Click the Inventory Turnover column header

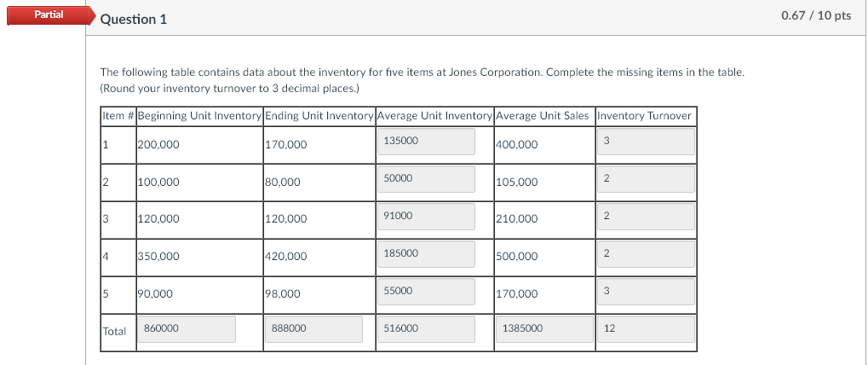pyautogui.click(x=644, y=116)
